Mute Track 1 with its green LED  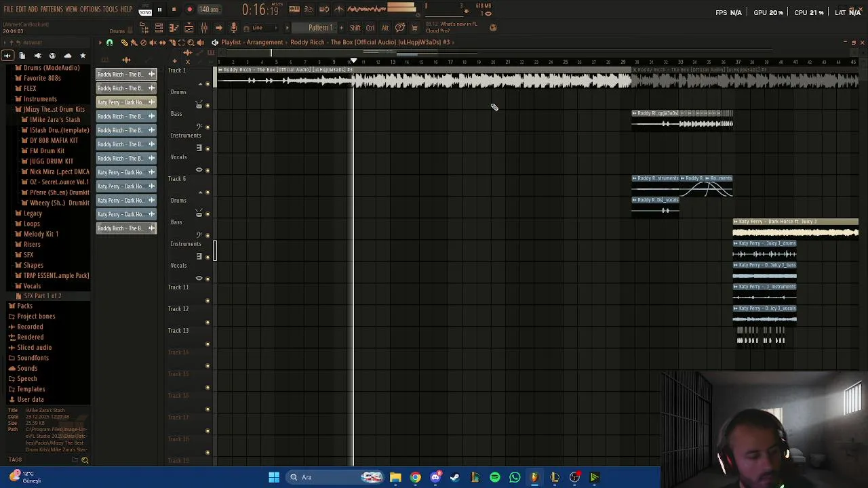coord(208,83)
